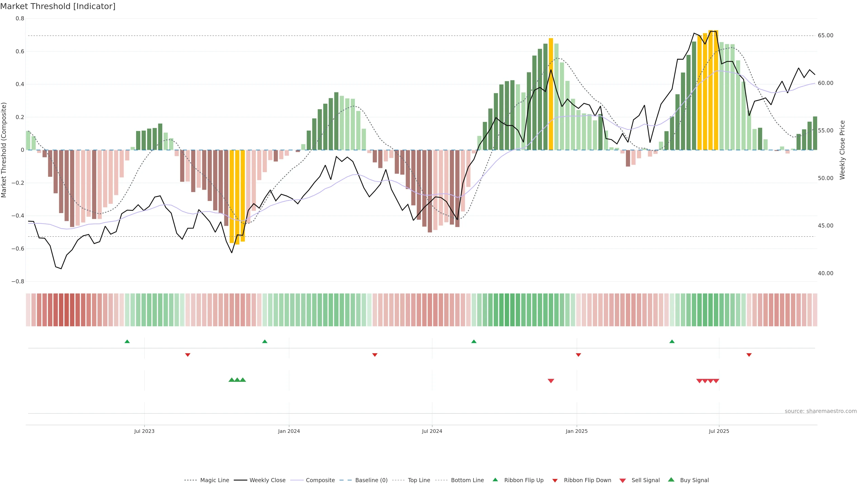Click Ribbon Flip Down legend icon

click(x=555, y=481)
